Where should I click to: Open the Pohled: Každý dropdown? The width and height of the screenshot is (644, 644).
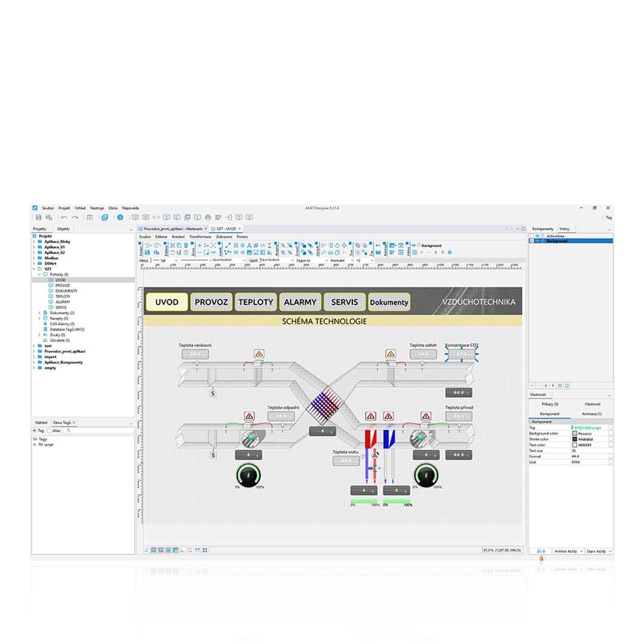567,552
